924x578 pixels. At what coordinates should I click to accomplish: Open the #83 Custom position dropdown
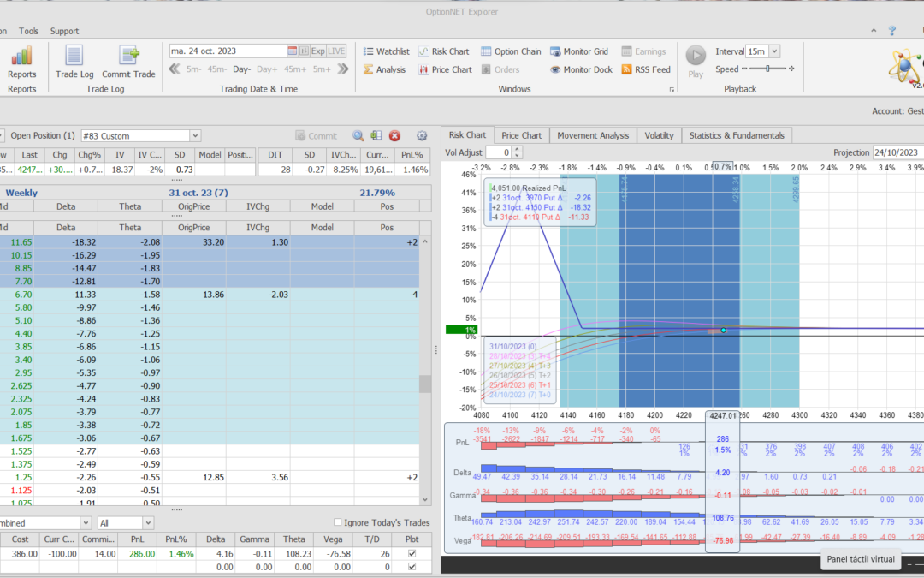coord(195,135)
